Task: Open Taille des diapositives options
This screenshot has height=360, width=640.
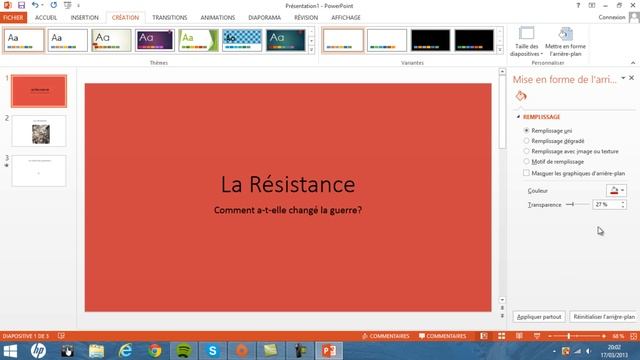Action: [x=527, y=42]
